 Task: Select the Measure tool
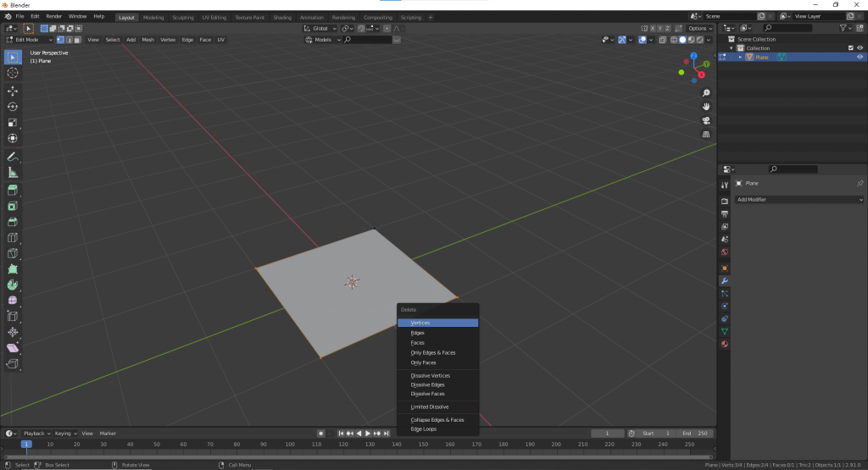[x=13, y=173]
